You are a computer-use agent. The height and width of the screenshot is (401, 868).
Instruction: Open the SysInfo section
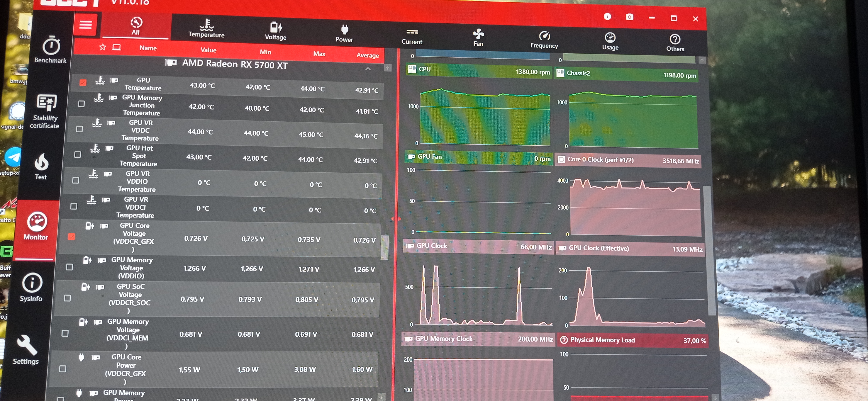click(x=31, y=287)
